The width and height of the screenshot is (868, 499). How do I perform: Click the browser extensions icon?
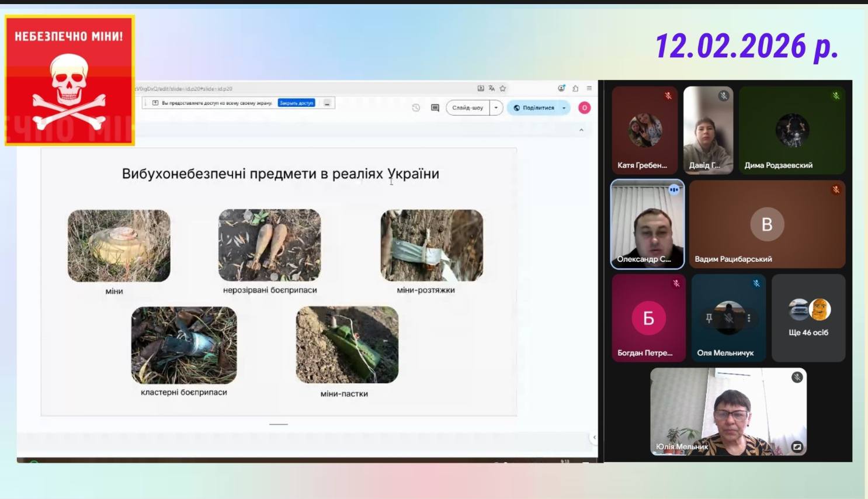575,88
